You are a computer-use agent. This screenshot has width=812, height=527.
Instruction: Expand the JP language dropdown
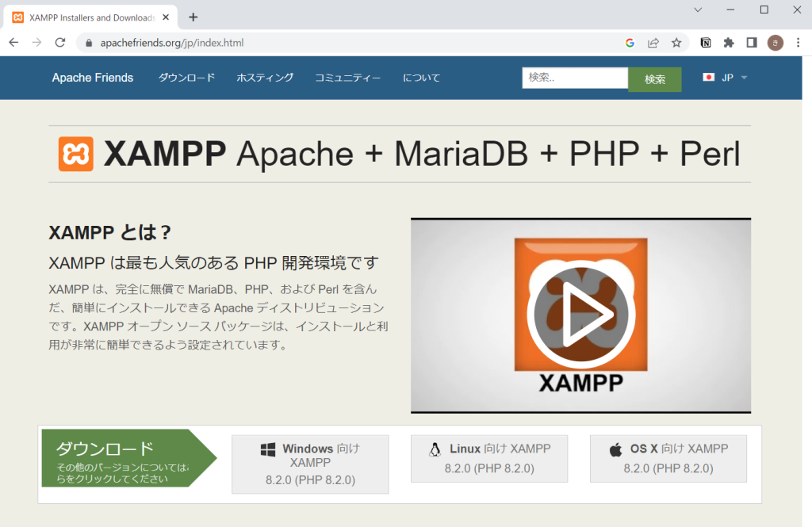(x=726, y=78)
